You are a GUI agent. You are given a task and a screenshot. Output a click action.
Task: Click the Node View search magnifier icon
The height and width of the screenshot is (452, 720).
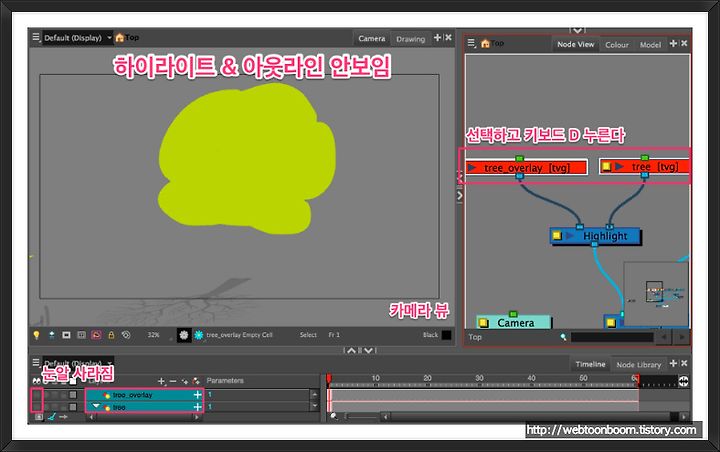tap(563, 337)
